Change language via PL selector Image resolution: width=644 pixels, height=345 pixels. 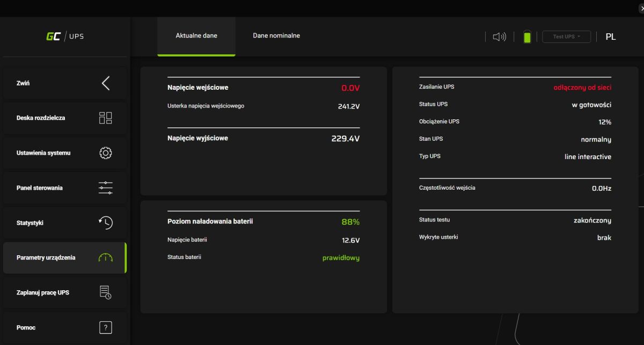point(611,37)
